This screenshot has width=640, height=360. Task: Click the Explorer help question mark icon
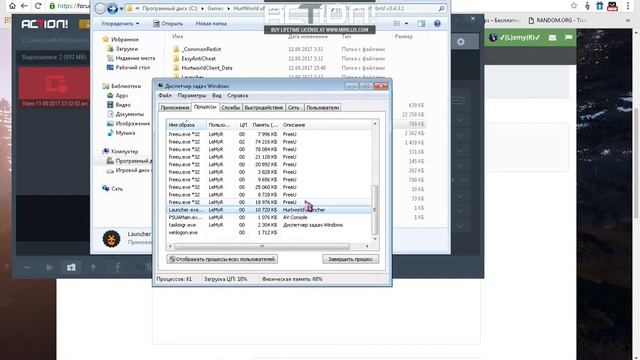click(x=437, y=24)
